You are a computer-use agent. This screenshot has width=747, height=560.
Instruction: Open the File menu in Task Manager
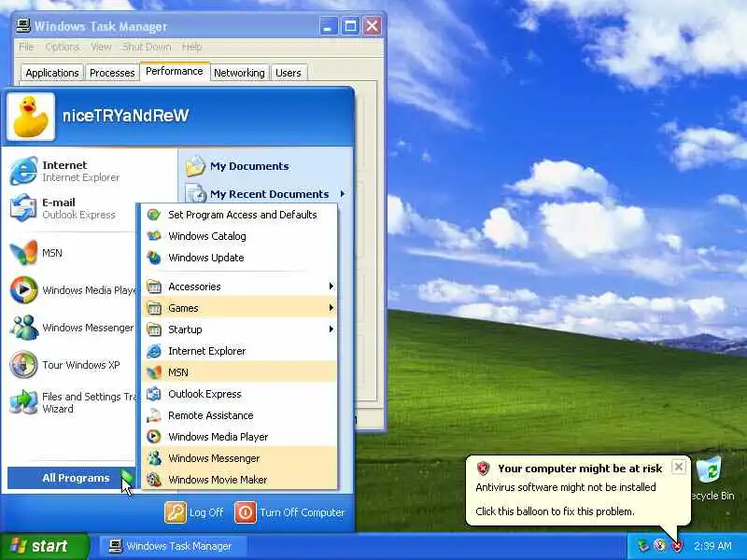(x=26, y=47)
